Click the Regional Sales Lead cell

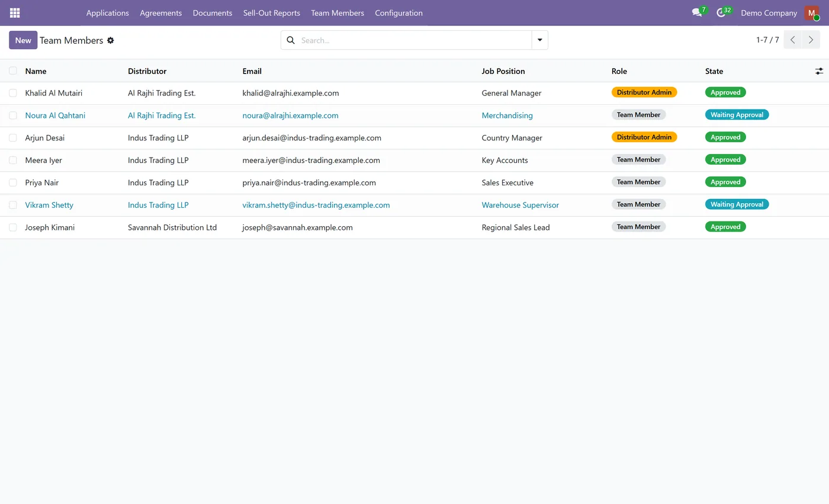[516, 227]
